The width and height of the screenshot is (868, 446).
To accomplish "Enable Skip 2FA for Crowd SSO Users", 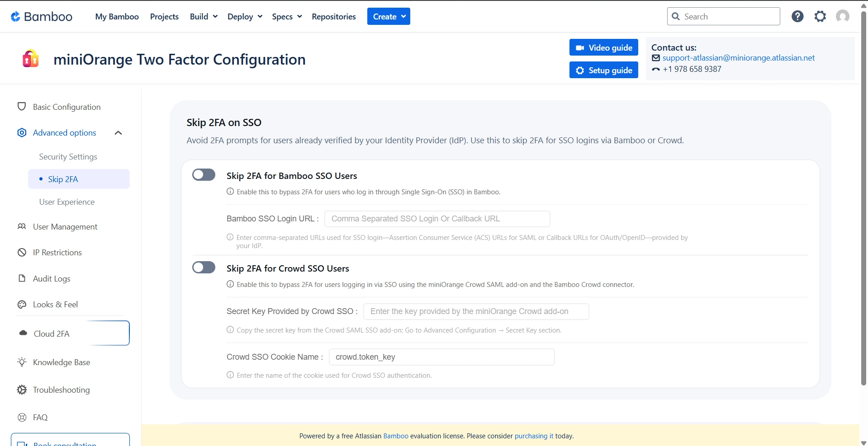I will coord(203,267).
